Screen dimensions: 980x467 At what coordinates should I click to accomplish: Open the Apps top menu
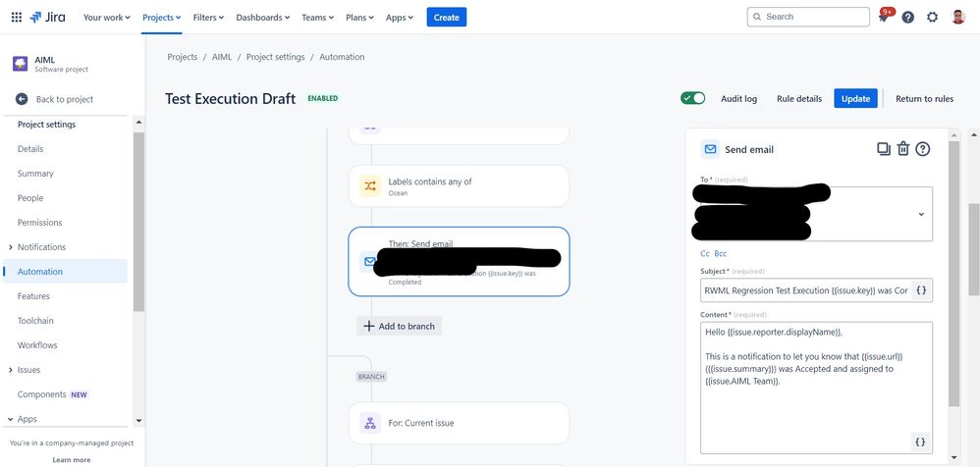(x=400, y=18)
